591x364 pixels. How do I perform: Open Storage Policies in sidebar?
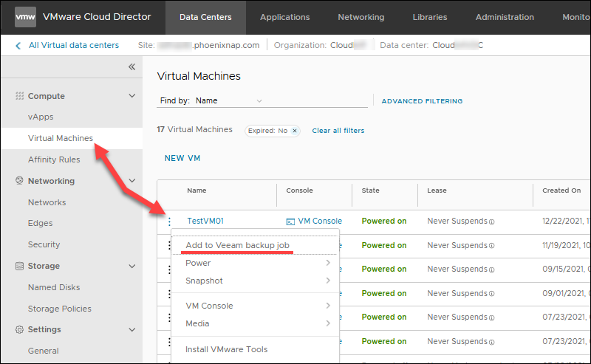(x=60, y=309)
